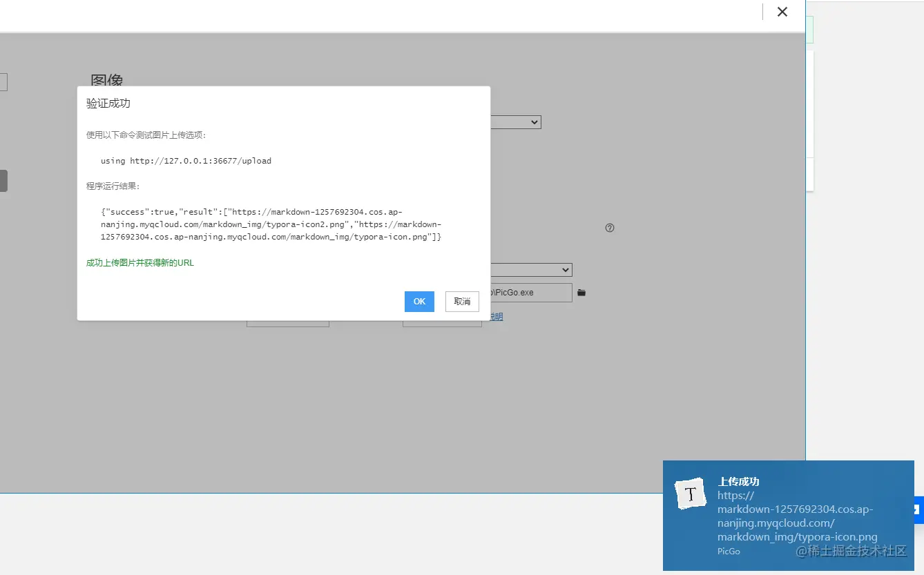Click the PicGo.exe path input field

pos(531,293)
